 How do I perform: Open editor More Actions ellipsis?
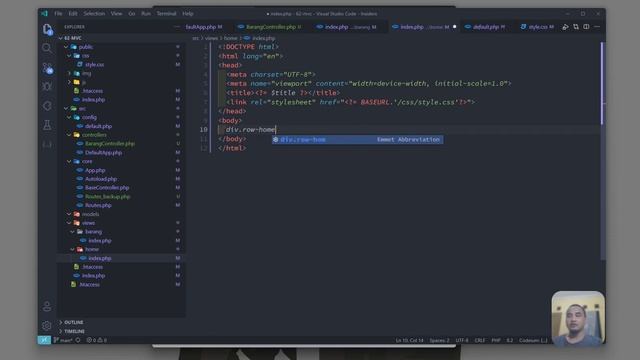(x=597, y=27)
